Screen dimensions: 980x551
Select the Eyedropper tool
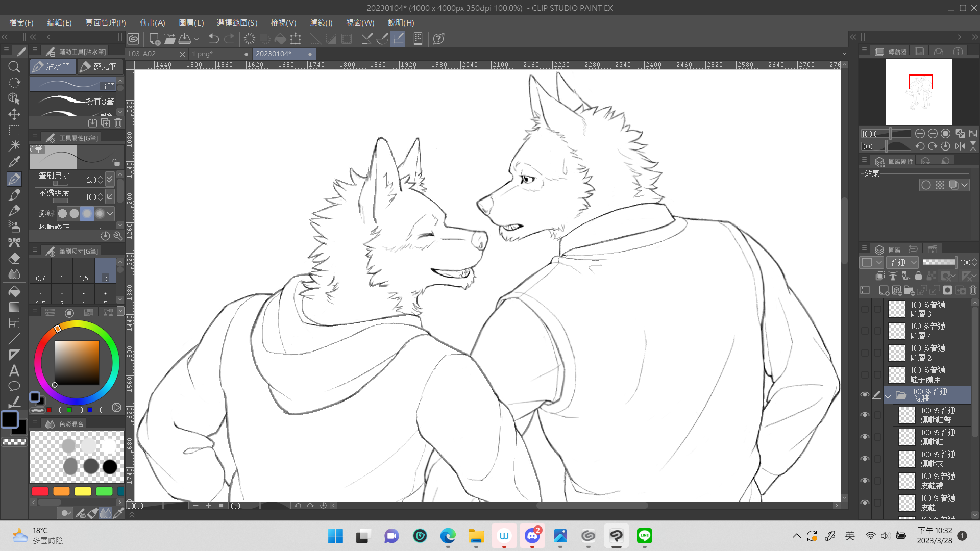[x=14, y=162]
